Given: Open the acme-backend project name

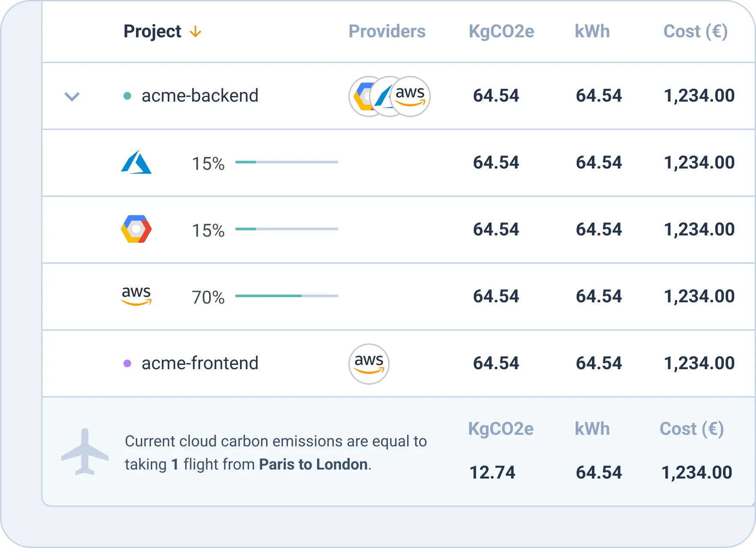Looking at the screenshot, I should click(x=200, y=96).
